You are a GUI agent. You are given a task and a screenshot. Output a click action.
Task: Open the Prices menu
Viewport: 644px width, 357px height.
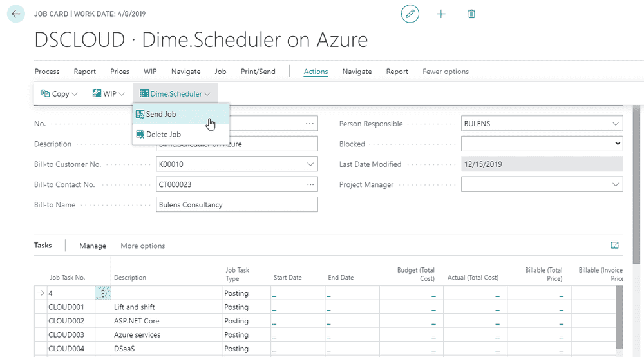coord(120,72)
